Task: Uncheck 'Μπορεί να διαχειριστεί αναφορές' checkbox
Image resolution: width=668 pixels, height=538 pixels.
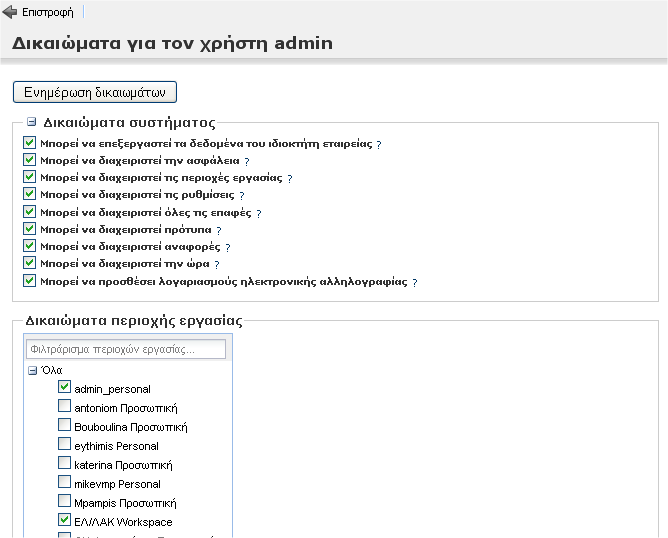Action: [29, 246]
